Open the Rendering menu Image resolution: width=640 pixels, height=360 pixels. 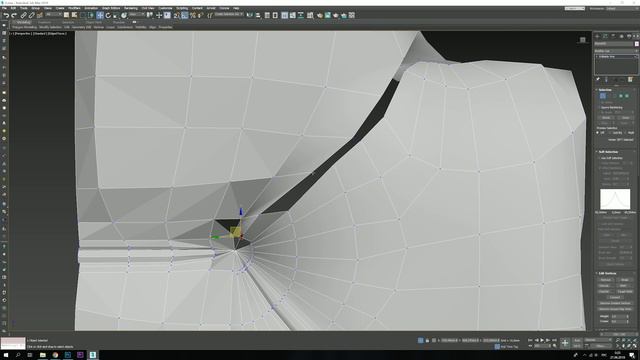coord(131,8)
